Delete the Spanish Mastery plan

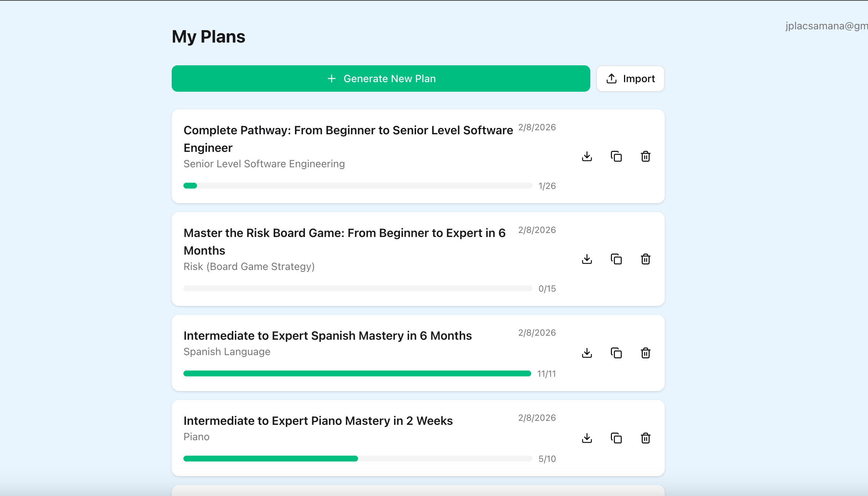coord(646,353)
